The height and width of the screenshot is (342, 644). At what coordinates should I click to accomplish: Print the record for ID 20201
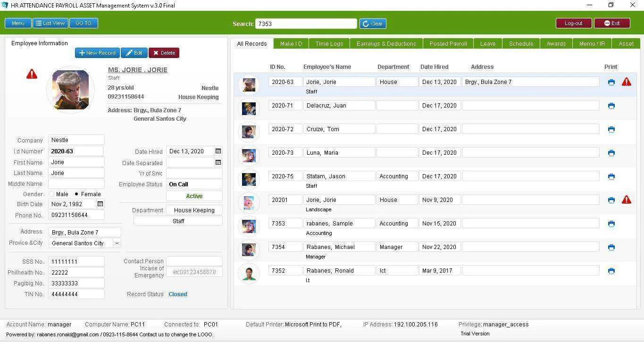point(611,200)
